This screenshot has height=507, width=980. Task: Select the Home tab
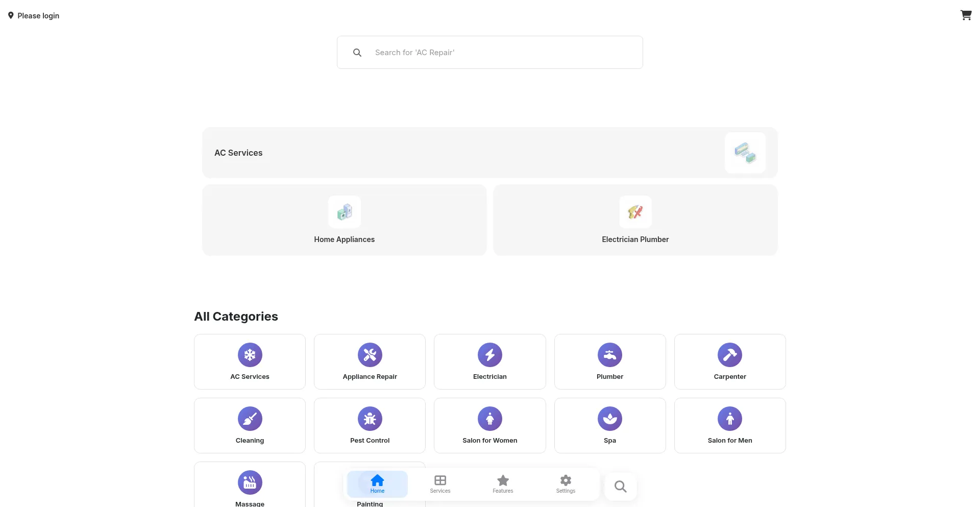click(x=377, y=484)
